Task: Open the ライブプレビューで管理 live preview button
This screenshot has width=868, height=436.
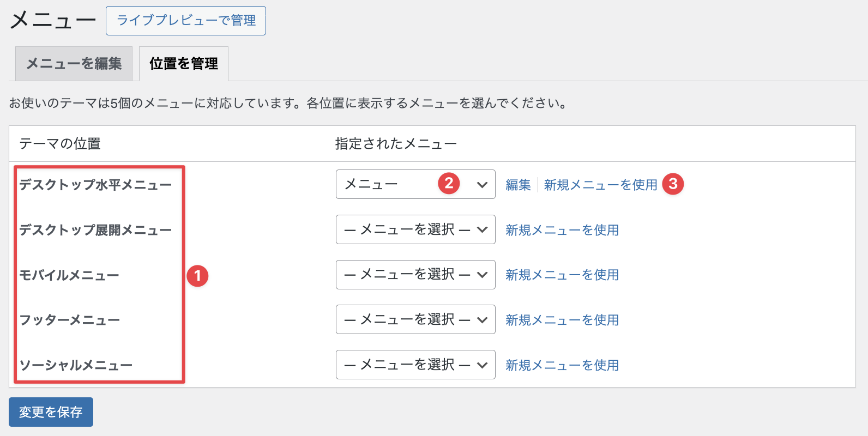Action: [x=186, y=21]
